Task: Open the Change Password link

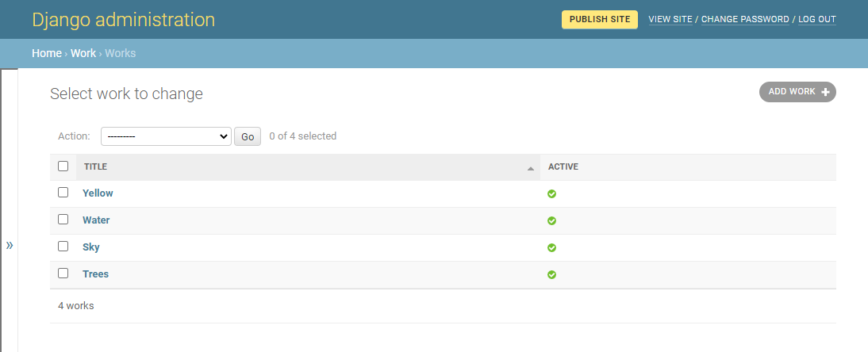Action: click(745, 19)
